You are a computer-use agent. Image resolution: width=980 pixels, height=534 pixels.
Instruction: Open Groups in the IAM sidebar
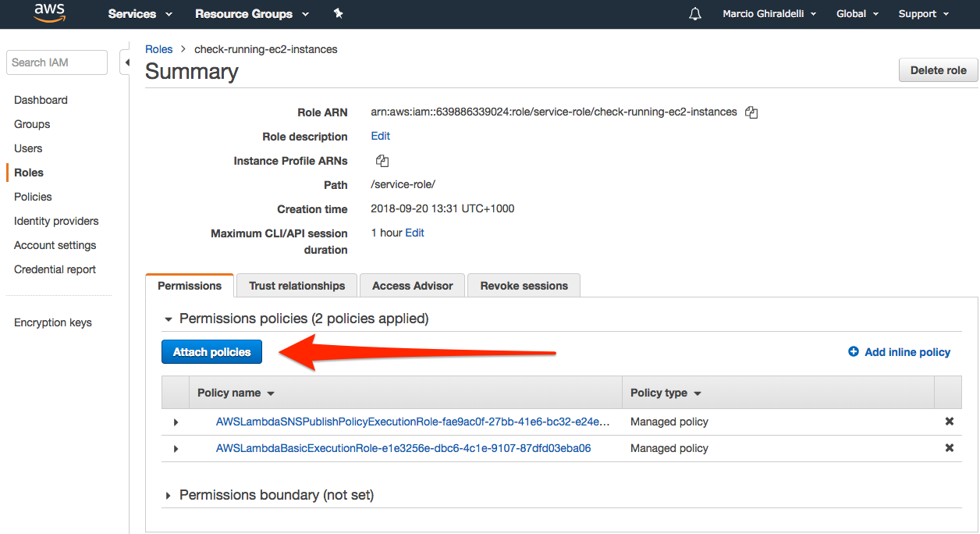tap(32, 124)
